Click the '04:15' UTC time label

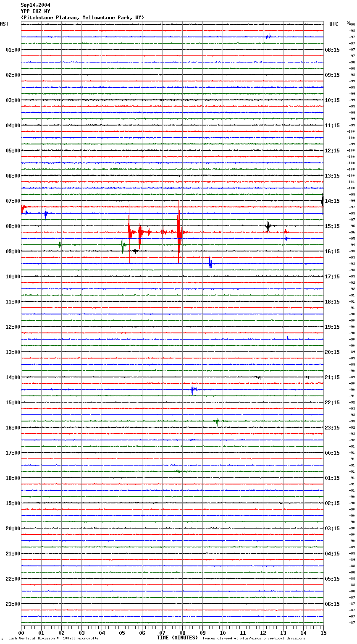click(x=332, y=554)
